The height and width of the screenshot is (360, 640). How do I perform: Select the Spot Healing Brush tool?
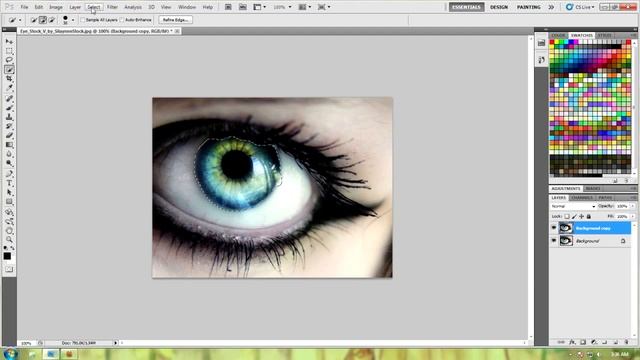point(9,98)
